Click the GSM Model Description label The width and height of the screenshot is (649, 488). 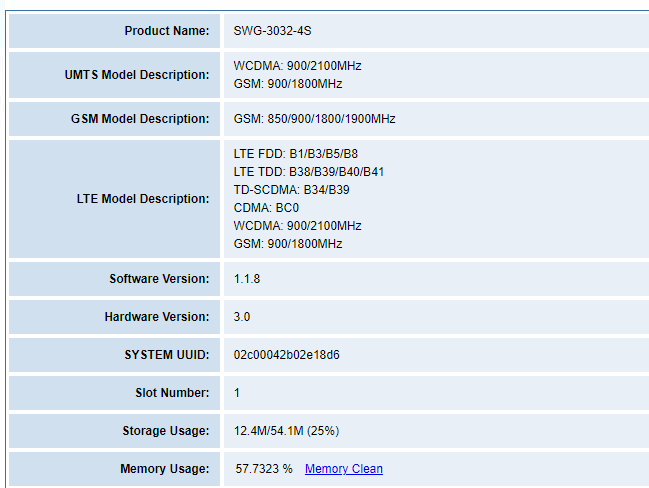140,119
